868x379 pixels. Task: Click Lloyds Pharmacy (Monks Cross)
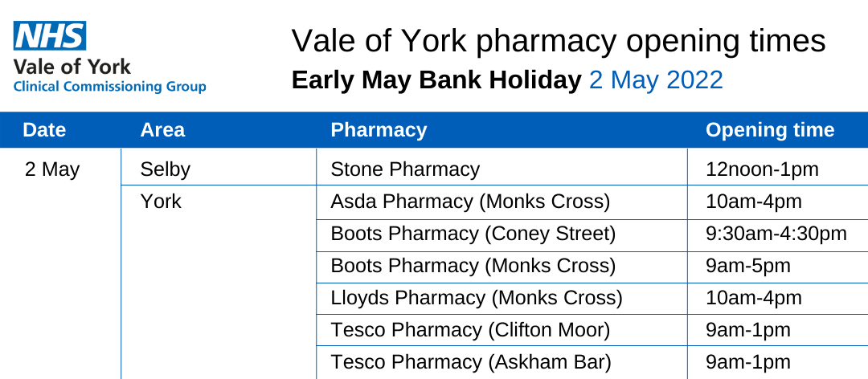(x=477, y=298)
